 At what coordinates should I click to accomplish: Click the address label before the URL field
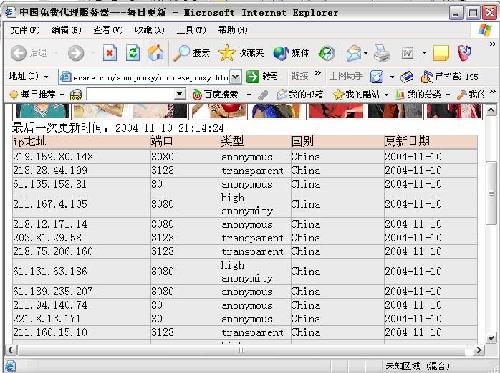click(x=24, y=76)
